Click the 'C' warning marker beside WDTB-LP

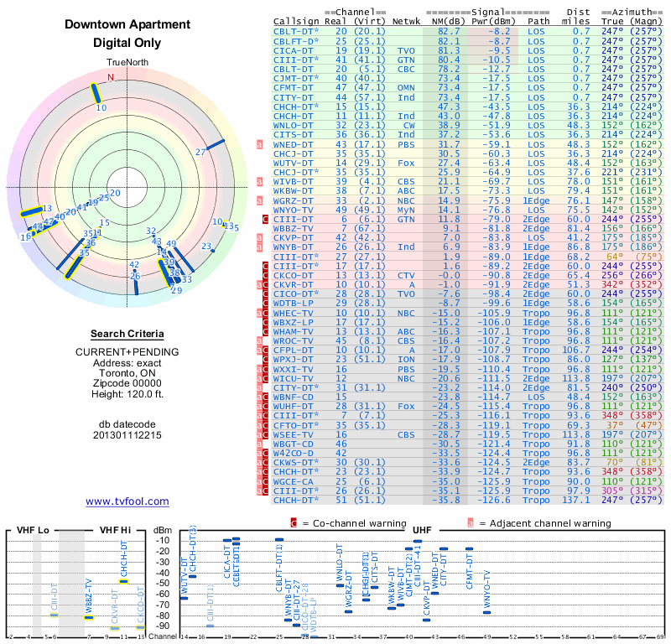pyautogui.click(x=265, y=304)
